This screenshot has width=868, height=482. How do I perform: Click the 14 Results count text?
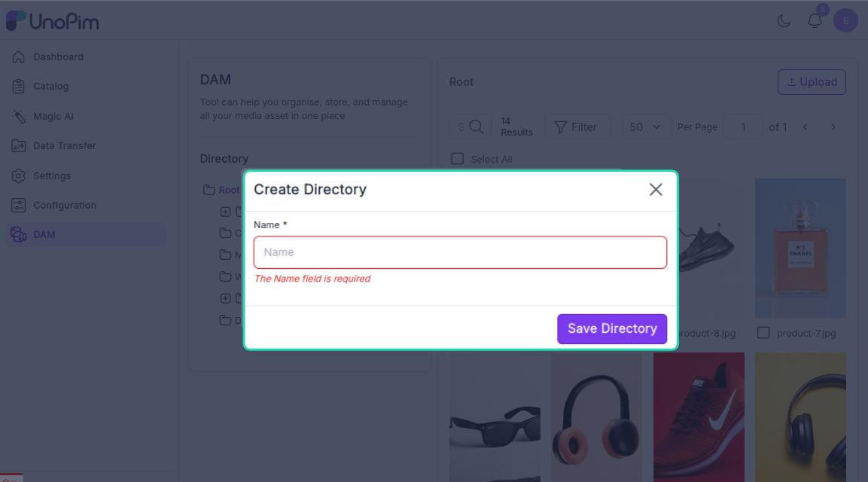(516, 127)
